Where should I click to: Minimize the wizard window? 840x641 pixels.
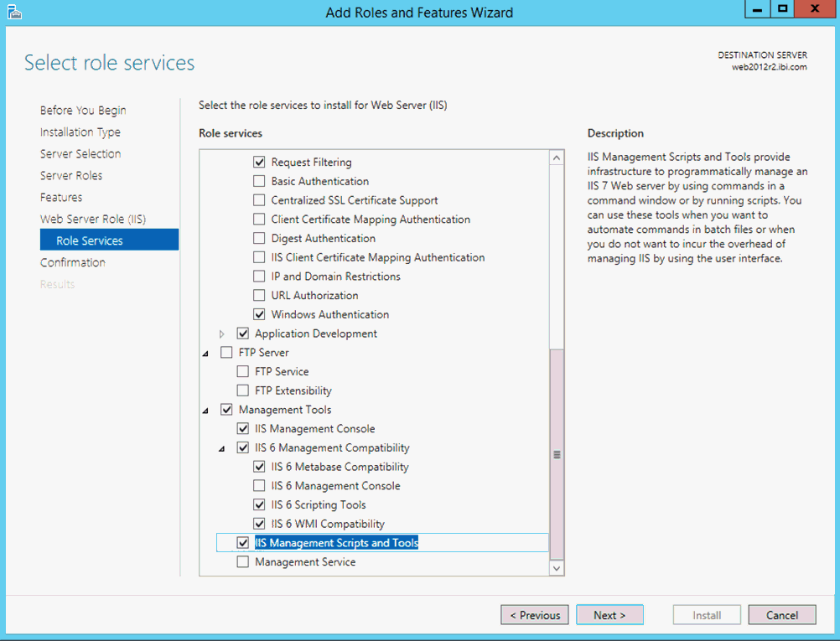[x=757, y=9]
